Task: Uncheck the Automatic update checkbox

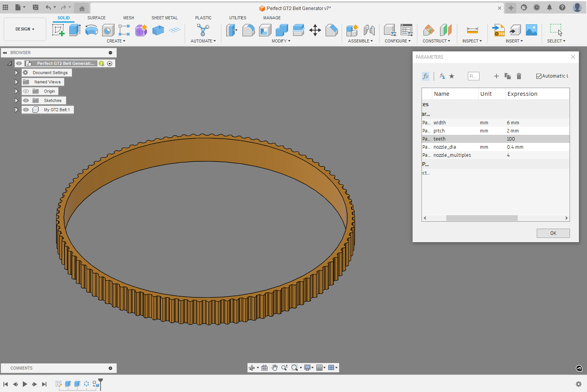Action: (x=539, y=76)
